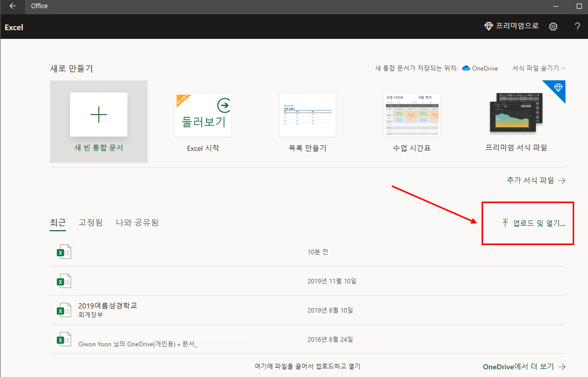Collapse templates with 서식 파일 숨기기

pyautogui.click(x=539, y=68)
